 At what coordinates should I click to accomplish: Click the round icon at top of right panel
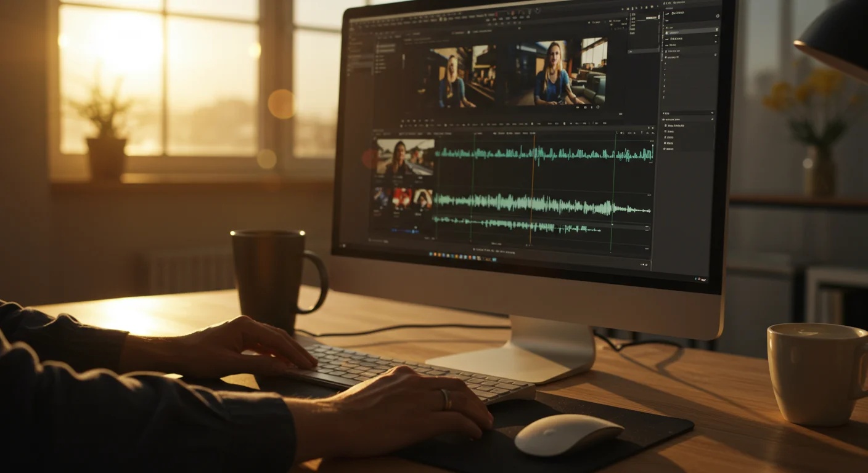[x=717, y=16]
